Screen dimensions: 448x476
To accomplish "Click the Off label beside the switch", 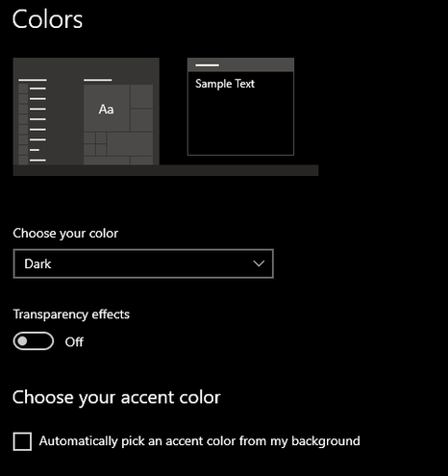I will 74,342.
